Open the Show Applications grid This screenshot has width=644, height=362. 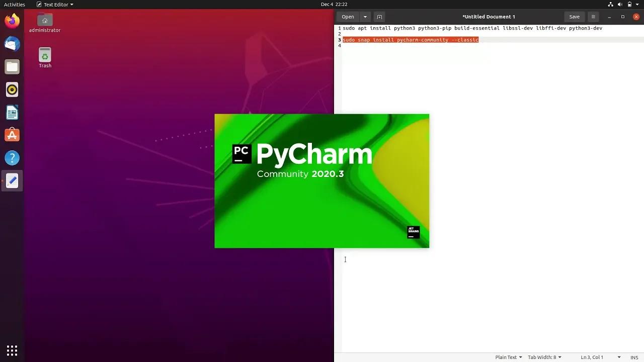tap(12, 350)
